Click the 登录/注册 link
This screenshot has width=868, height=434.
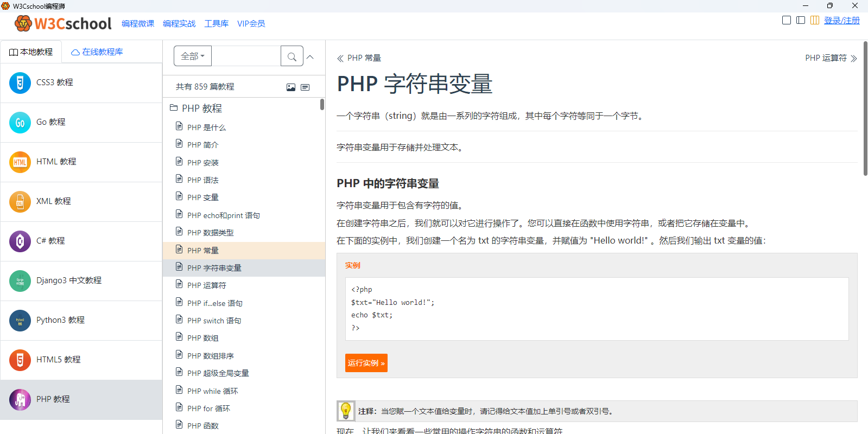(841, 21)
